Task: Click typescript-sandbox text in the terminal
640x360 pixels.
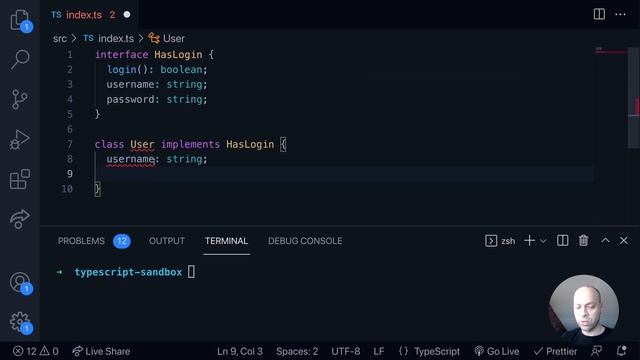Action: pyautogui.click(x=128, y=272)
